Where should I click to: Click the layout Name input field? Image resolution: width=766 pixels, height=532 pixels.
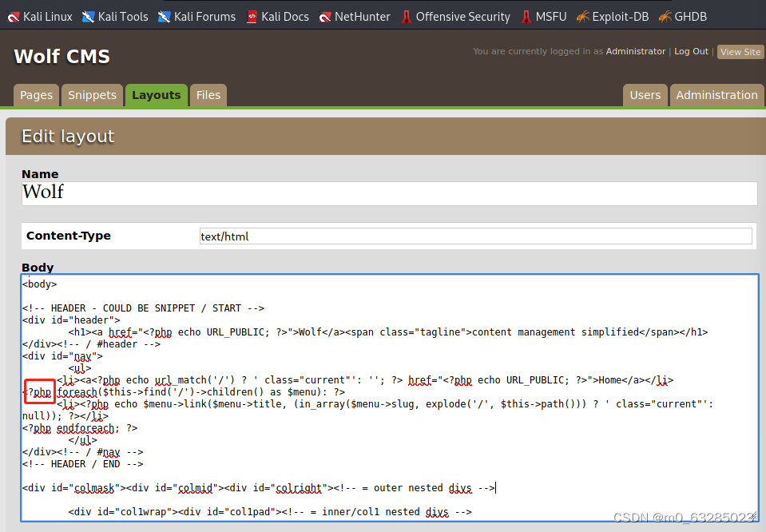pos(389,193)
